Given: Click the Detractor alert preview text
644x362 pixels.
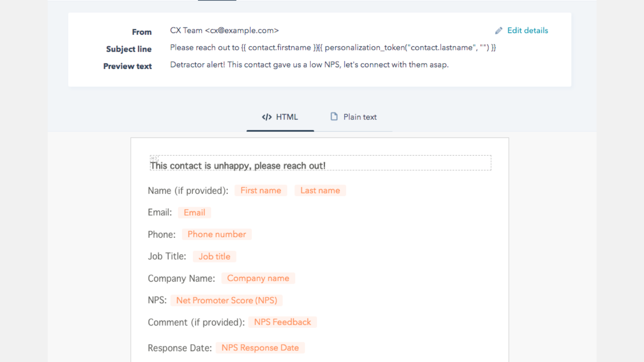Looking at the screenshot, I should [309, 65].
